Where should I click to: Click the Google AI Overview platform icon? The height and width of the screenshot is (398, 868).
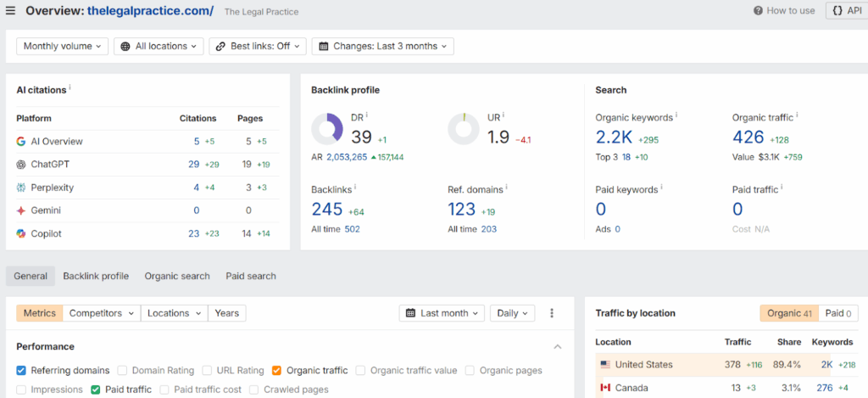pos(21,142)
